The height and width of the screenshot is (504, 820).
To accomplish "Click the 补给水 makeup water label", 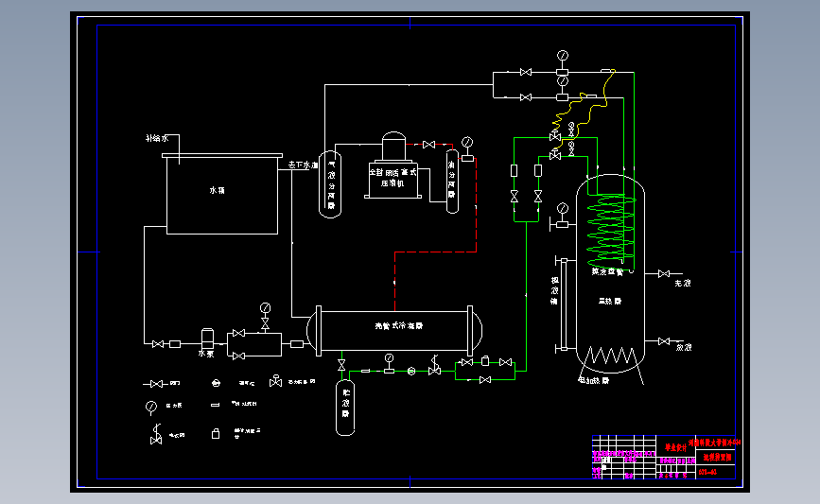I will [157, 139].
